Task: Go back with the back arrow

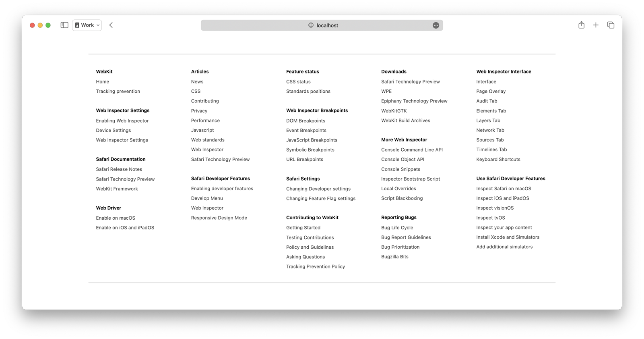Action: [111, 25]
